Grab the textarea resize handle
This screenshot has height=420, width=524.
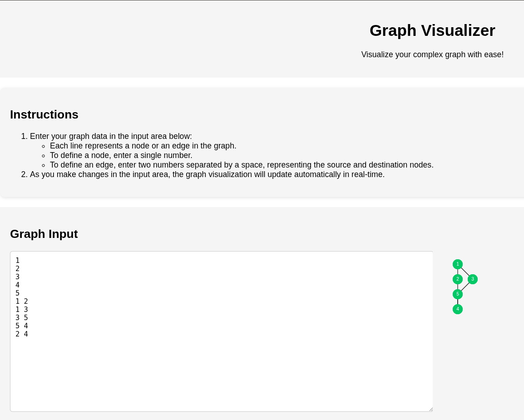coord(430,409)
